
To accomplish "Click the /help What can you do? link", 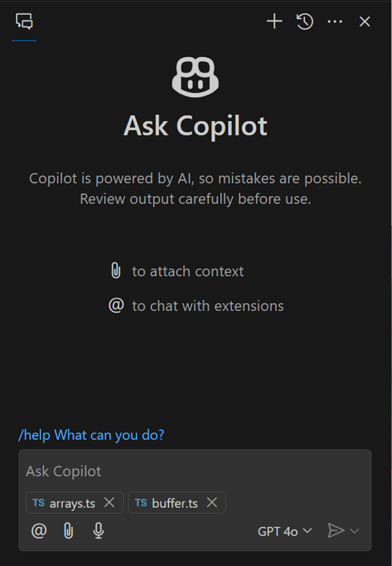I will click(91, 435).
